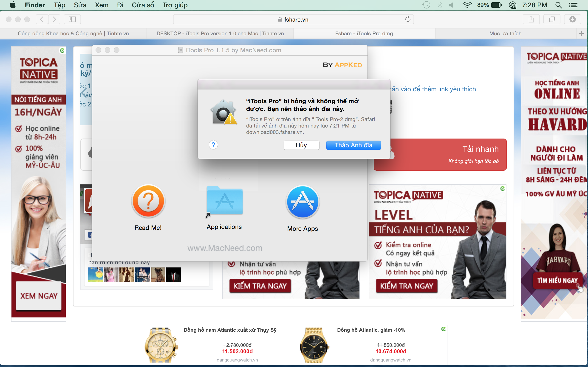Viewport: 588px width, 367px height.
Task: Select Fshare - iTools Pro.dmg tab
Action: 363,34
